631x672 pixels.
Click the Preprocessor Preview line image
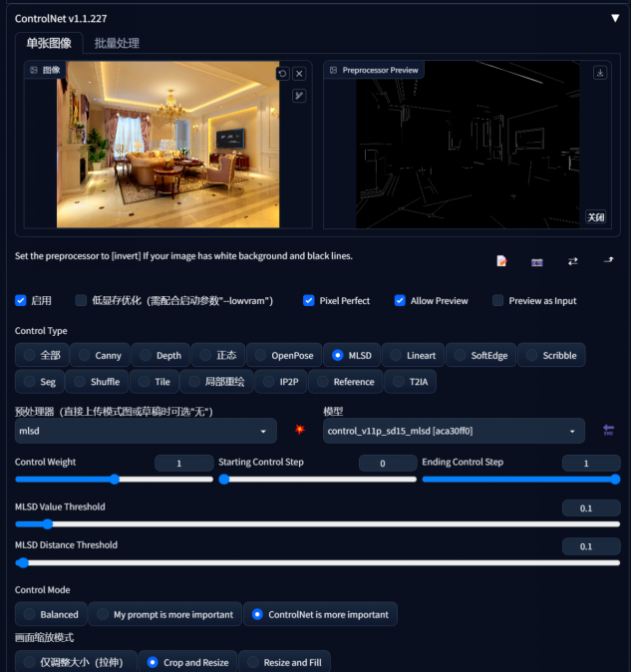click(x=468, y=145)
